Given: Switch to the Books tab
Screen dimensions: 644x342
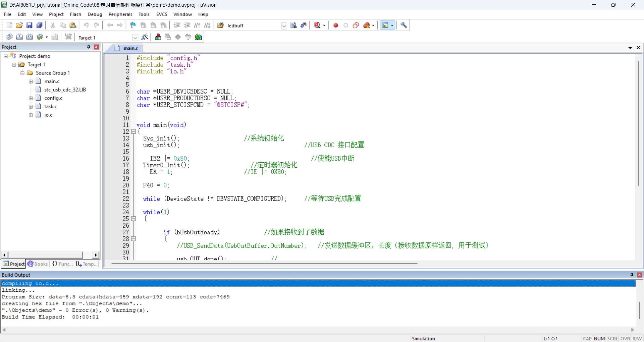Looking at the screenshot, I should click(38, 264).
